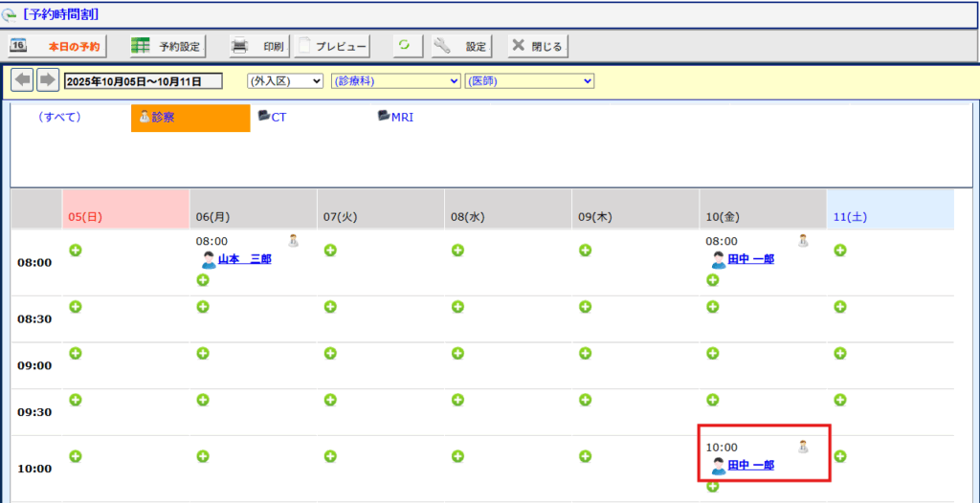
Task: Click doctor icon on Monday 08:00 appointment
Action: click(x=294, y=241)
